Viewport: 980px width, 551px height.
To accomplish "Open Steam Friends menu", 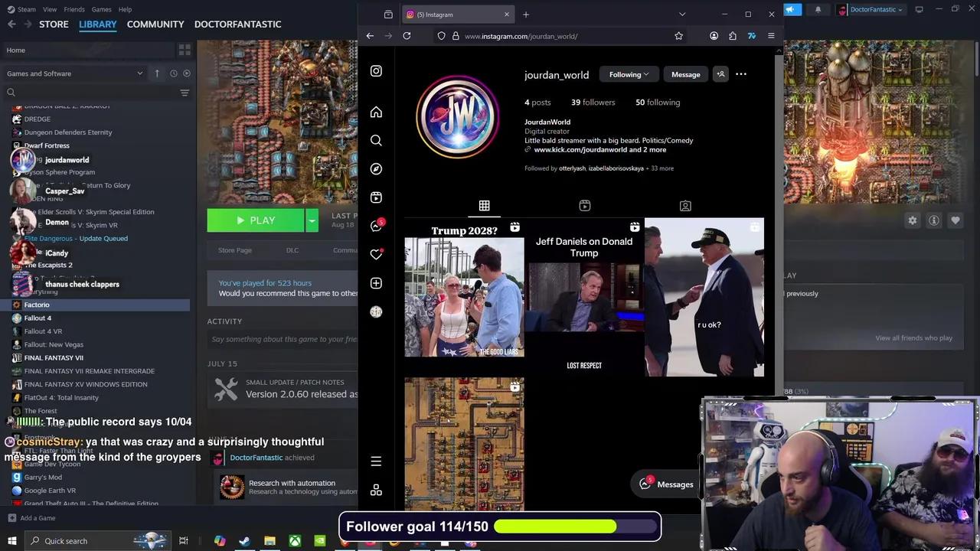I will point(74,9).
